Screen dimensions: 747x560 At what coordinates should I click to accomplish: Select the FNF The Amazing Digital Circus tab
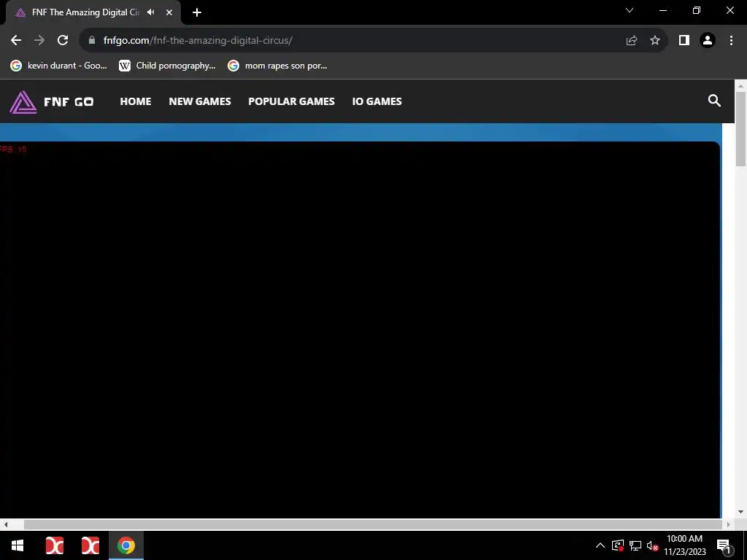tap(86, 12)
